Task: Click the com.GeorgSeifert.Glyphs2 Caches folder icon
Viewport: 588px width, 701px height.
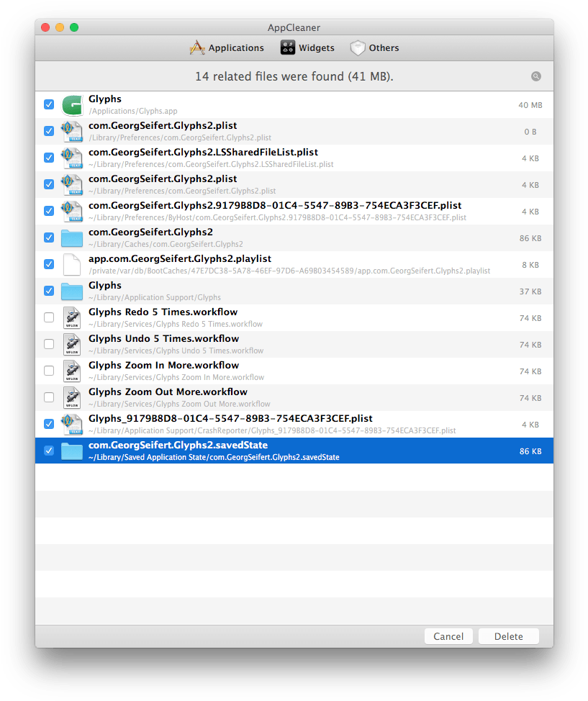Action: (72, 238)
